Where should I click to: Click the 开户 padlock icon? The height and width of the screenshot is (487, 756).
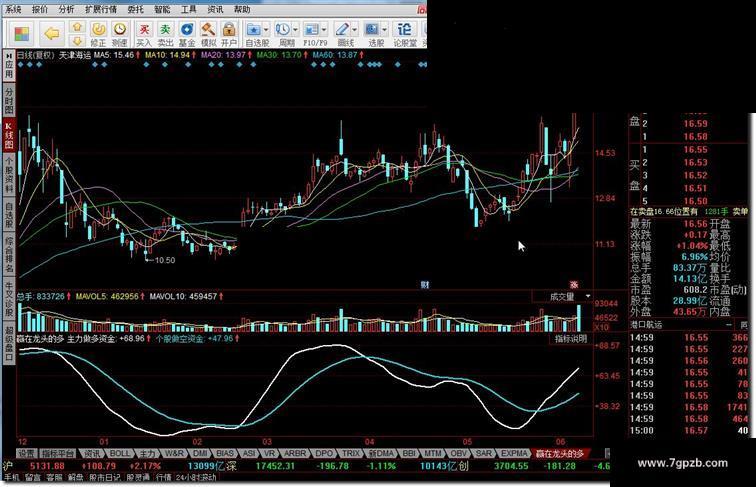tap(229, 29)
